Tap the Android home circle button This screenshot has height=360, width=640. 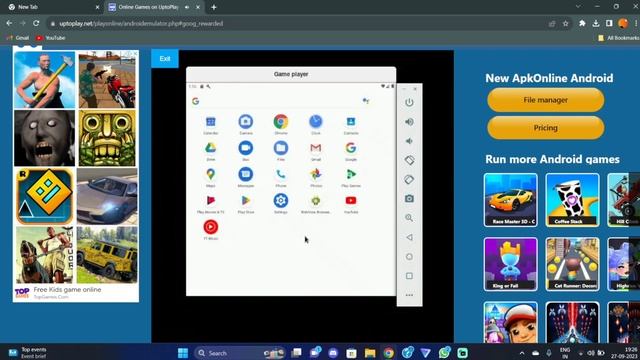pyautogui.click(x=409, y=257)
